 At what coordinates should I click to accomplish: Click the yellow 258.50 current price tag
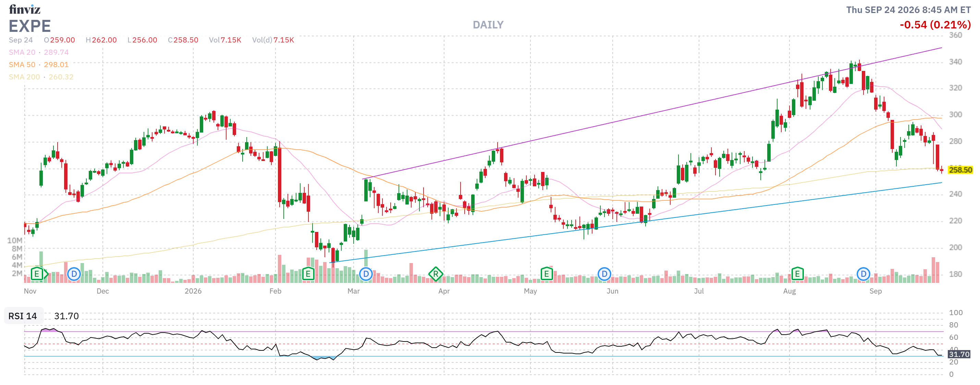pyautogui.click(x=960, y=170)
